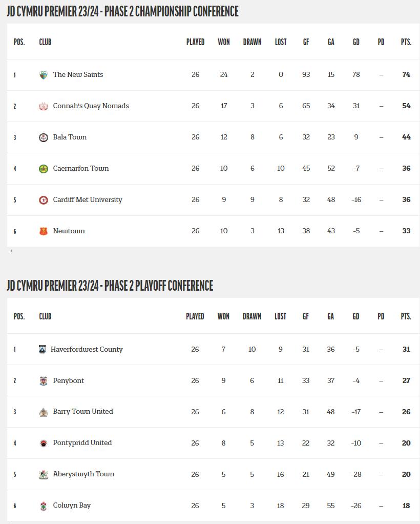This screenshot has height=524, width=420.
Task: Click Aberystwyth Town club badge
Action: tap(44, 475)
